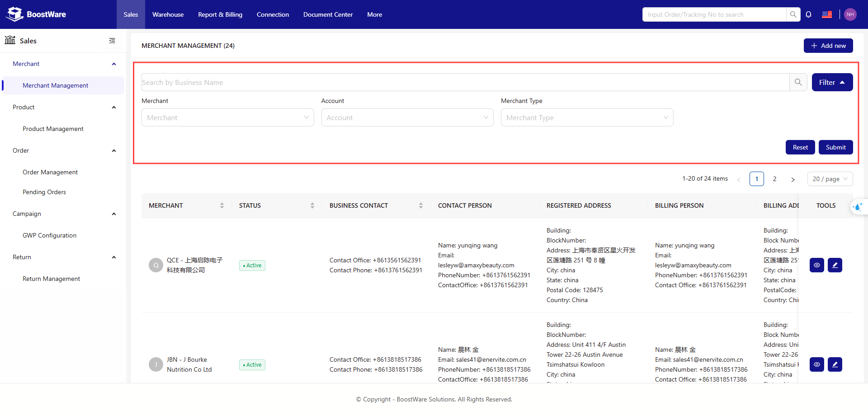Open the Report & Billing menu
The height and width of the screenshot is (415, 868).
click(x=220, y=14)
